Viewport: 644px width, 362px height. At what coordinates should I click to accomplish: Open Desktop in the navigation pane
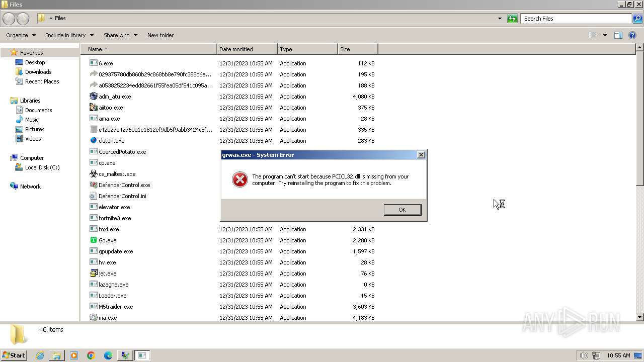point(35,62)
